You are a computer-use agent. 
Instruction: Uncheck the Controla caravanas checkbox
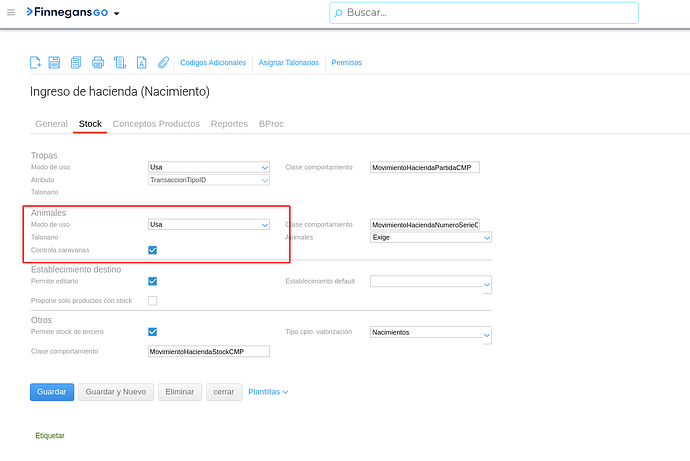(153, 250)
